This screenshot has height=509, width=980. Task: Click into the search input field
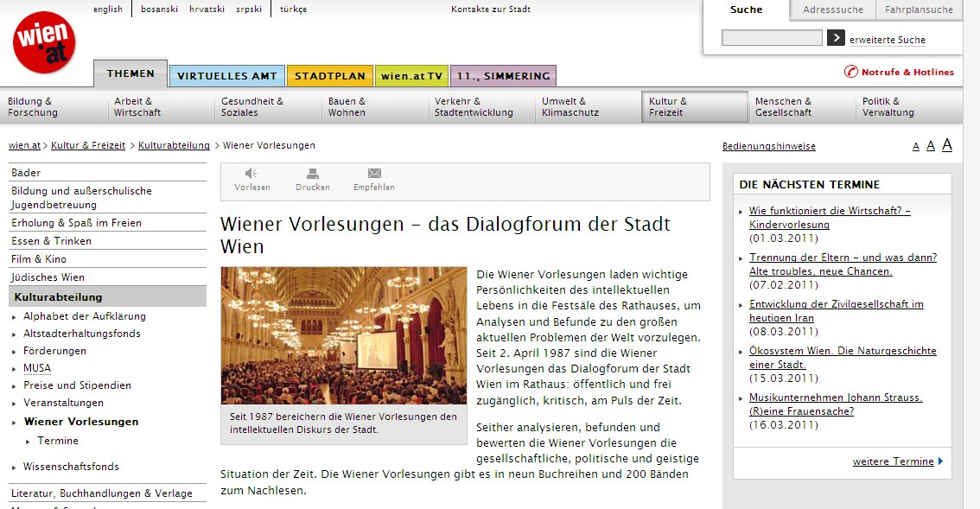(x=772, y=38)
